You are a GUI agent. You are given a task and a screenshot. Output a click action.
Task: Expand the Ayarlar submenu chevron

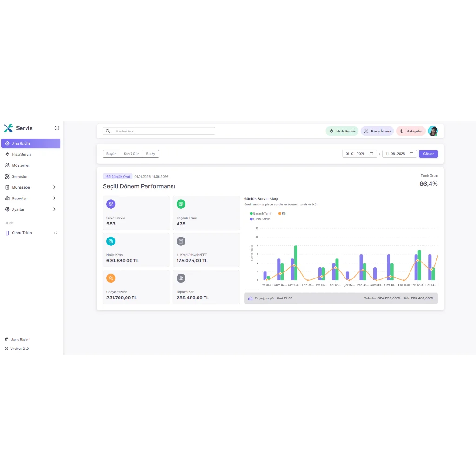(x=55, y=209)
